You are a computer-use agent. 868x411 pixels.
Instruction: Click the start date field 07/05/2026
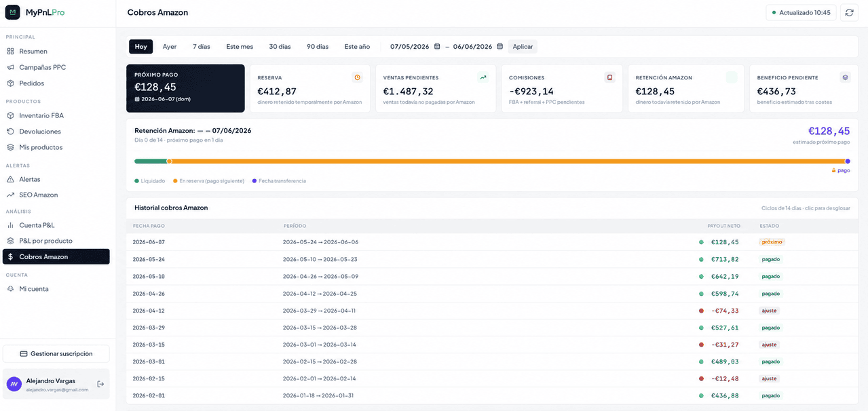click(x=410, y=47)
